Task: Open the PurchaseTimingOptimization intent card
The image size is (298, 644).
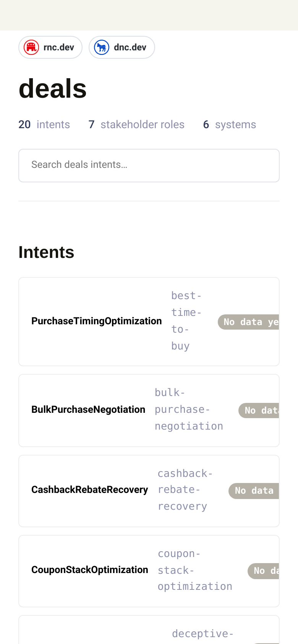Action: [x=149, y=322]
